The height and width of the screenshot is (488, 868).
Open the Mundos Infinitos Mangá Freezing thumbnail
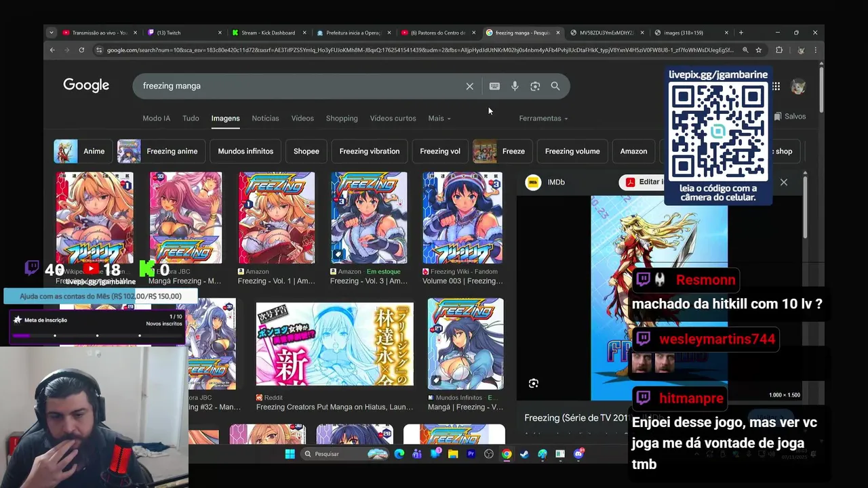(x=466, y=344)
